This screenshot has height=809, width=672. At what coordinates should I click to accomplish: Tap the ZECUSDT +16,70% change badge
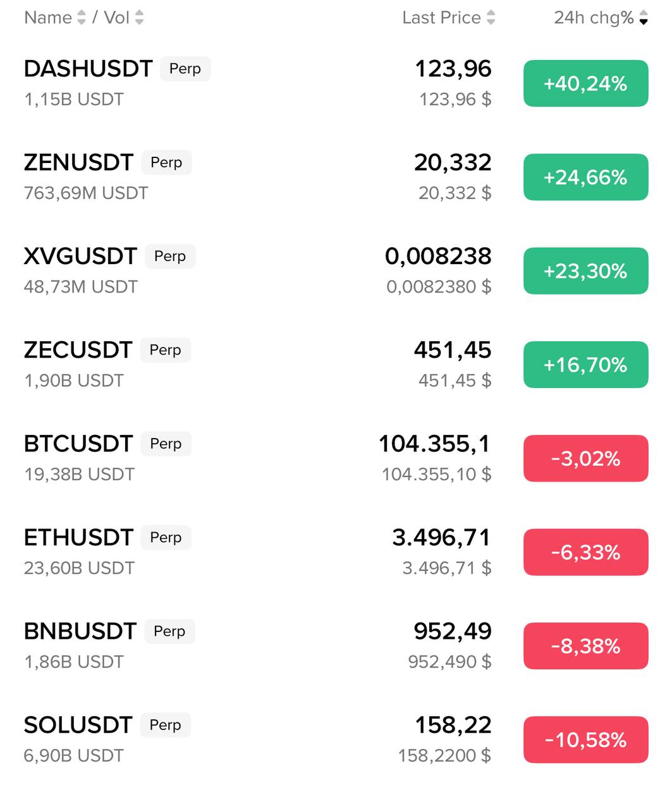585,365
